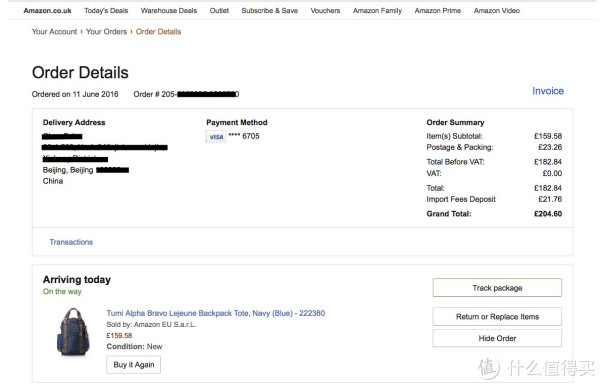Click the Track package button
The image size is (600, 385).
coord(497,288)
